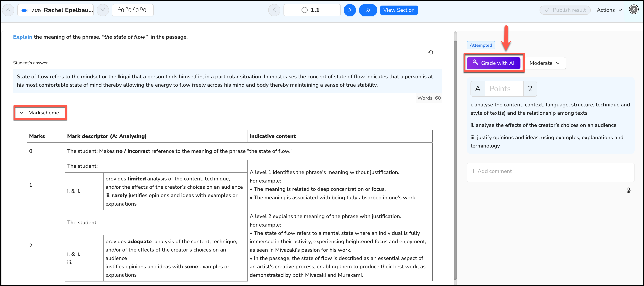Open the student selector dropdown chevron
The image size is (644, 286).
point(103,10)
